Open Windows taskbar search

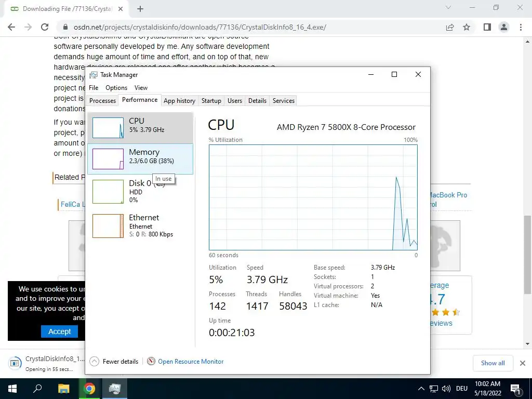(37, 389)
